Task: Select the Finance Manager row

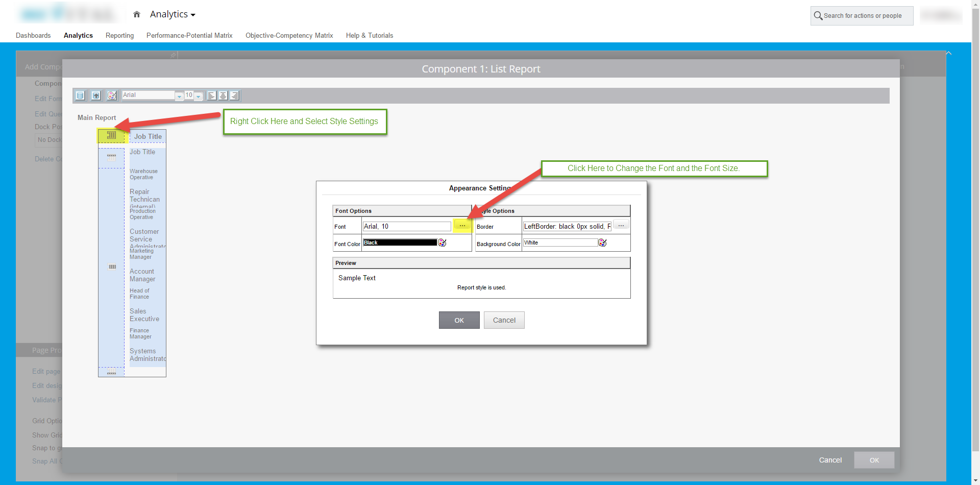Action: (140, 333)
